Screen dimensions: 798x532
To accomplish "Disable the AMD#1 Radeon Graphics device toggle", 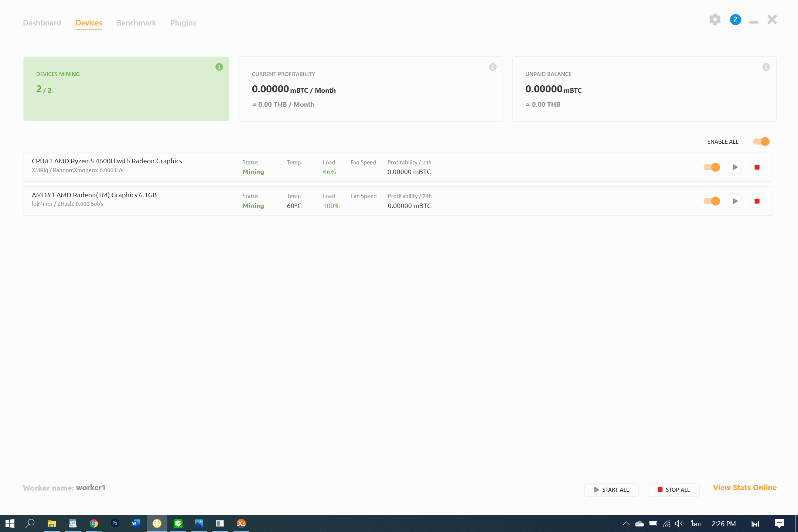I will click(x=712, y=201).
